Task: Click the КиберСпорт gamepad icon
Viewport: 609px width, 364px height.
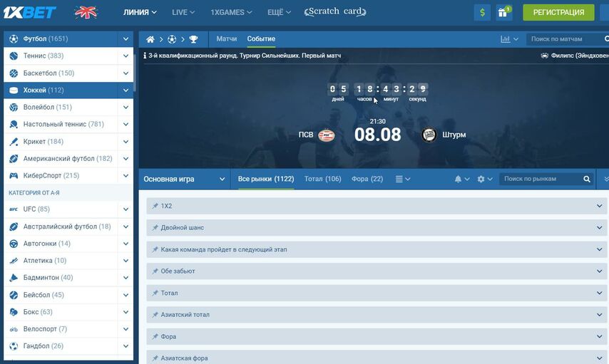Action: 14,175
